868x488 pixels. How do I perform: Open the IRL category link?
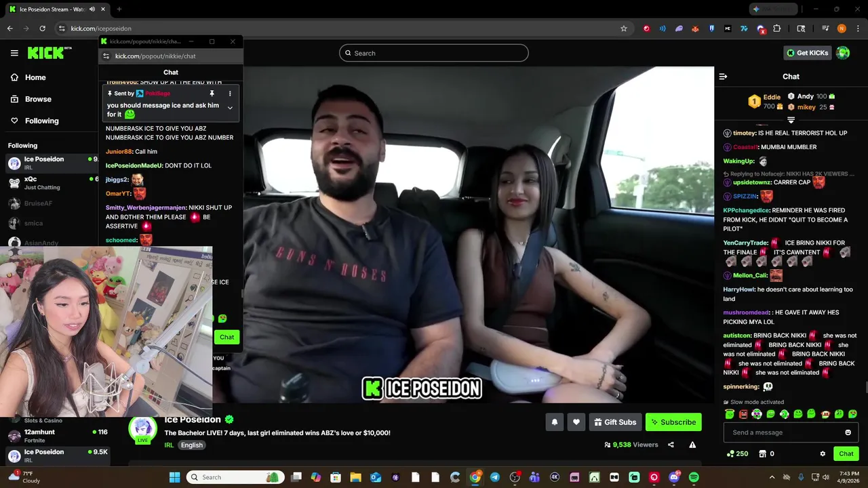point(169,445)
